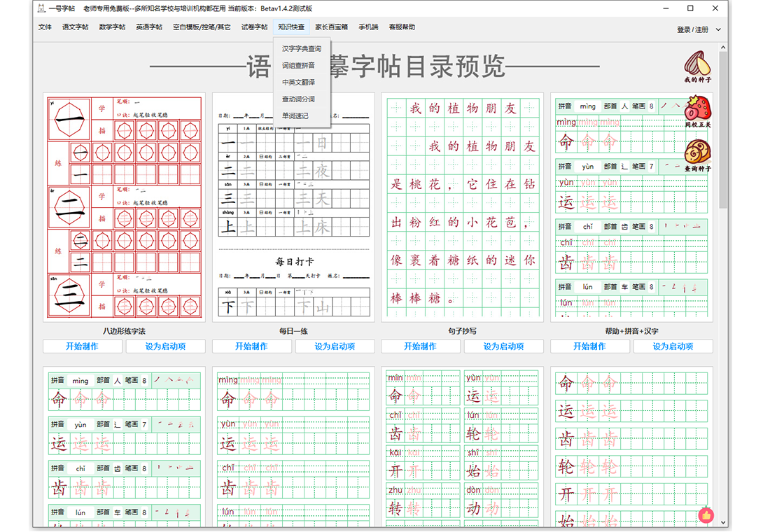Open the 空白模板/控笔/其它 menu
Viewport: 784px width, 532px height.
tap(202, 27)
